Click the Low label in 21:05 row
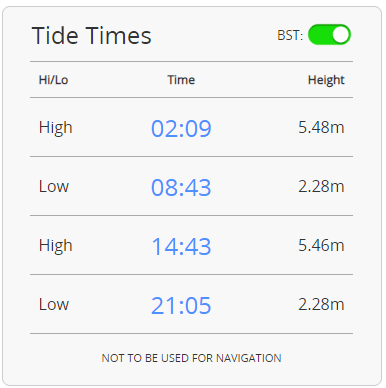This screenshot has width=386, height=388. pos(54,304)
